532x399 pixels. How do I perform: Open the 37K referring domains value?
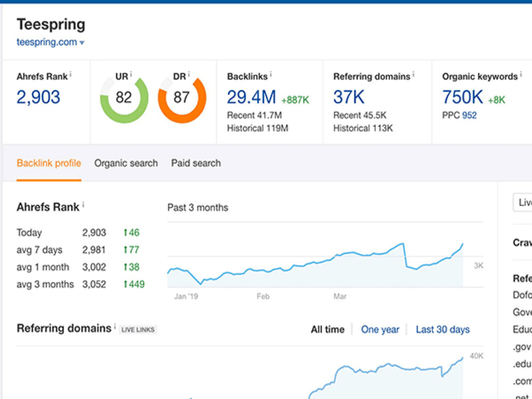(349, 97)
